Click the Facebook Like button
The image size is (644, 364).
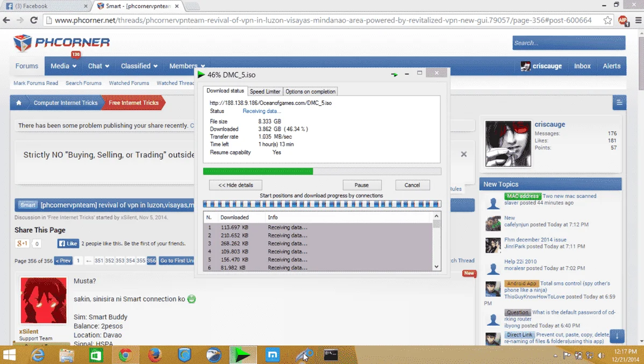68,244
